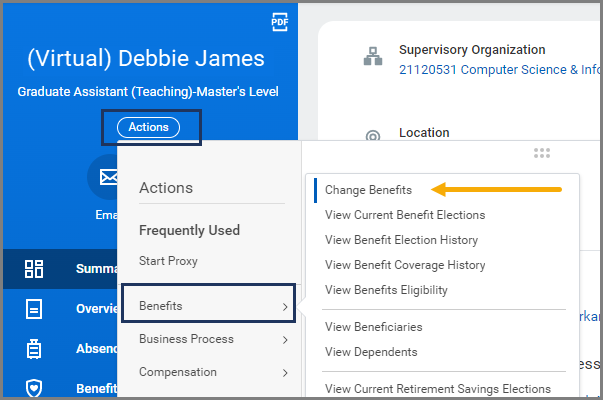Click the six-dot drag handle icon
This screenshot has height=400, width=603.
coord(542,153)
